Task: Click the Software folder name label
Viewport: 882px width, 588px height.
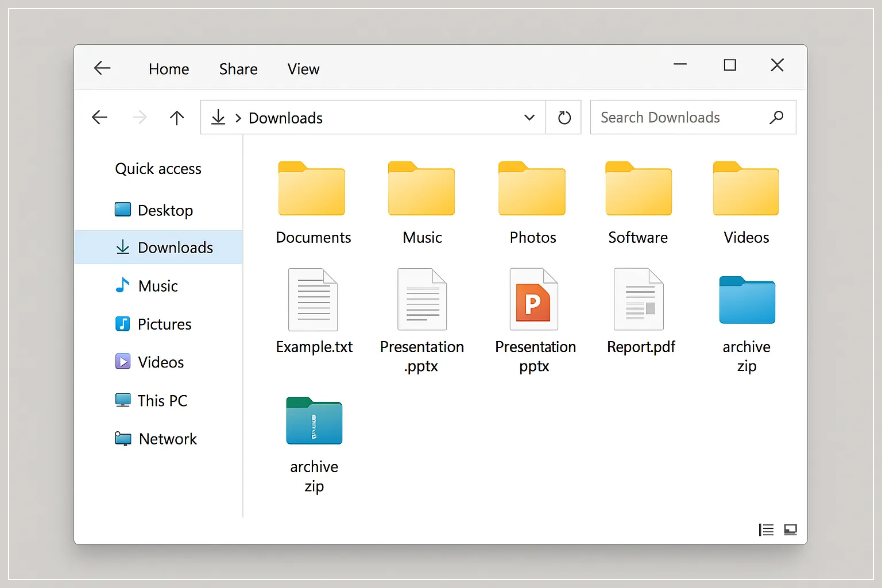Action: [638, 238]
